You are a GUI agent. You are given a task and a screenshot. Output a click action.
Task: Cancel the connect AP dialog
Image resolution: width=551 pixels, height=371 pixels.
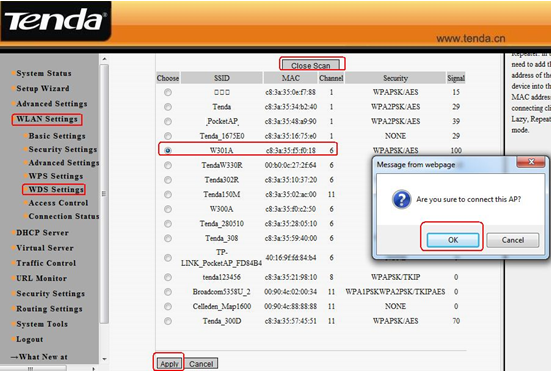coord(513,240)
